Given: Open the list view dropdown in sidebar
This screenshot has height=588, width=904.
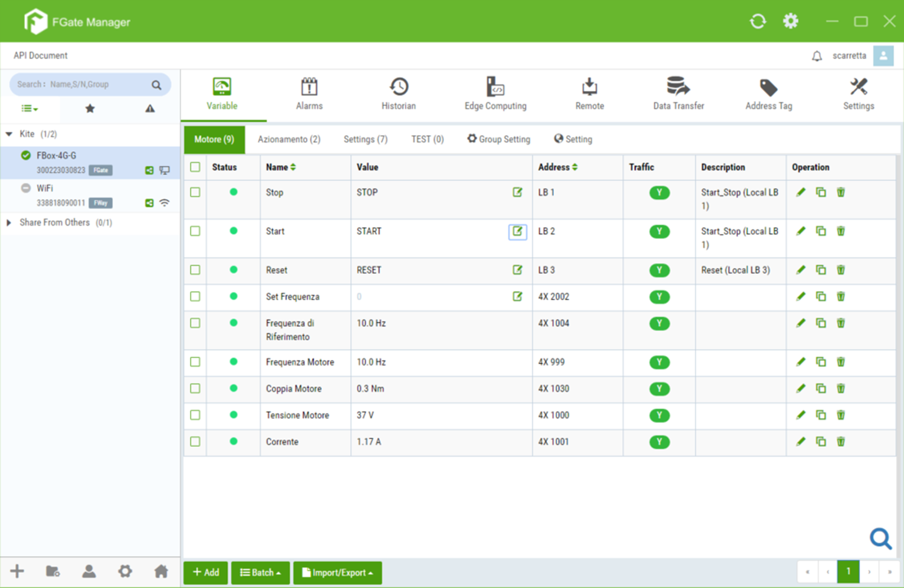Looking at the screenshot, I should tap(29, 108).
